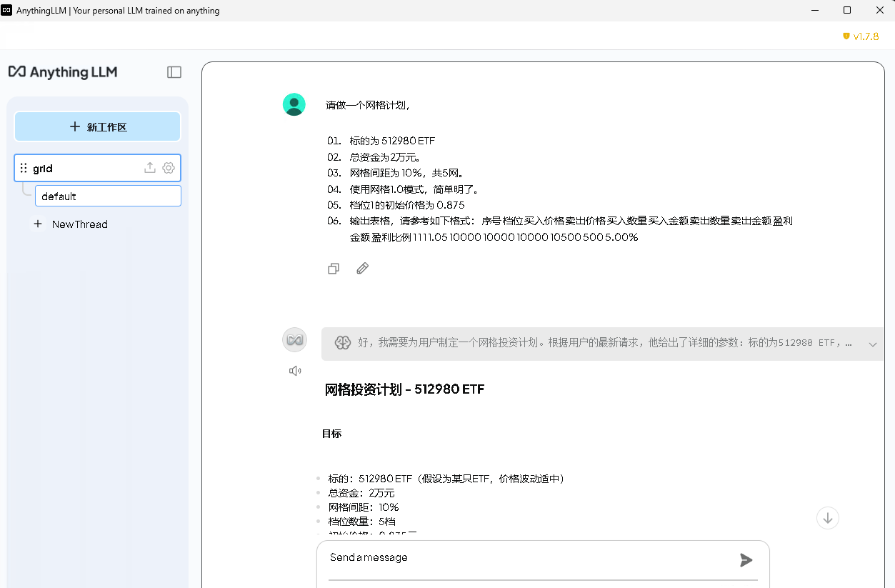Minimize the AnythingLLM window
This screenshot has width=895, height=588.
click(815, 11)
